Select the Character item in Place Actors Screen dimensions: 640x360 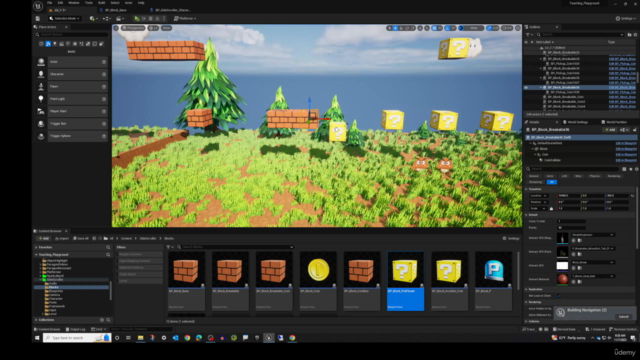pyautogui.click(x=71, y=74)
